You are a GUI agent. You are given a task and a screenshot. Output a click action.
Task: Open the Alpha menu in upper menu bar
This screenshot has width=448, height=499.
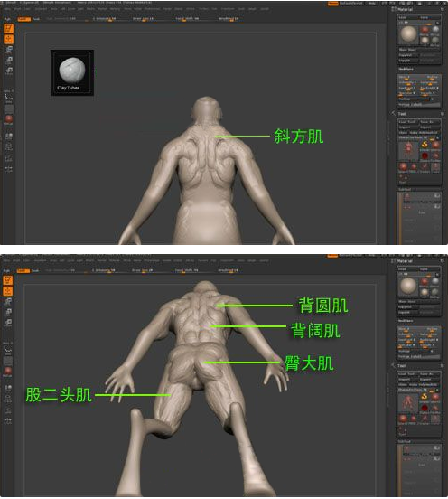coord(7,9)
